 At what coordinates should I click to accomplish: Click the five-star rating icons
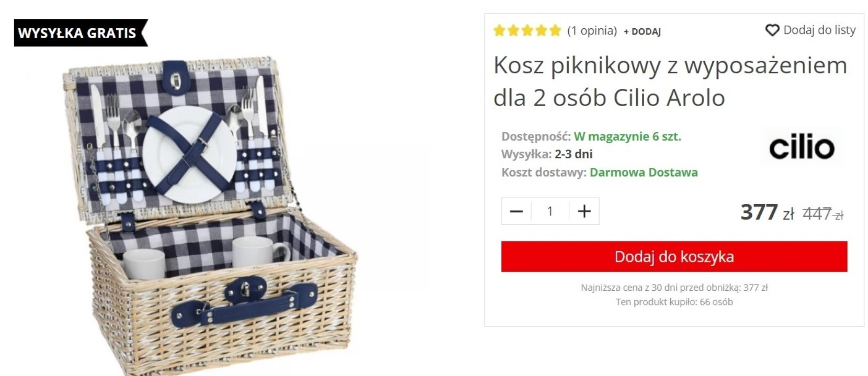pyautogui.click(x=527, y=30)
